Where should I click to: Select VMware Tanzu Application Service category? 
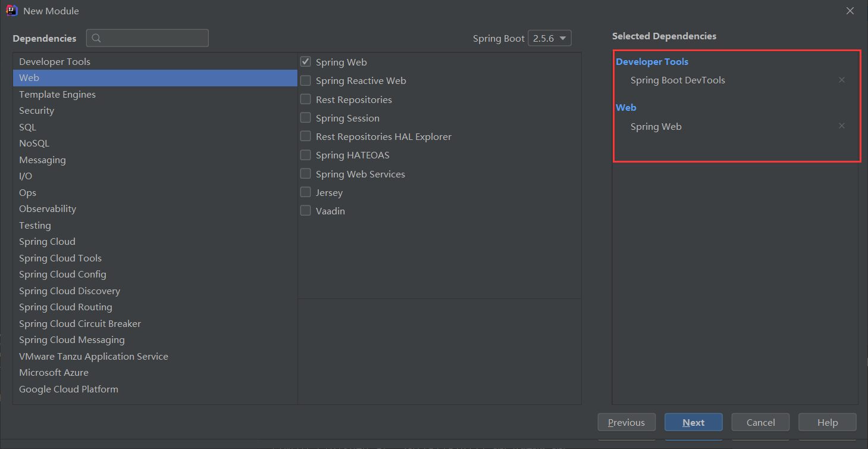click(155, 356)
